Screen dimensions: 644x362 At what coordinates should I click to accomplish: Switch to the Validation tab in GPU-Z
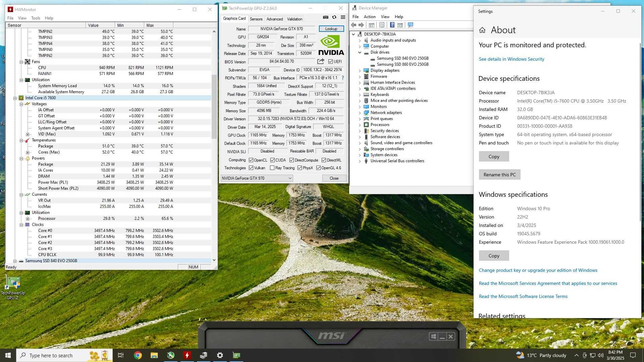294,19
